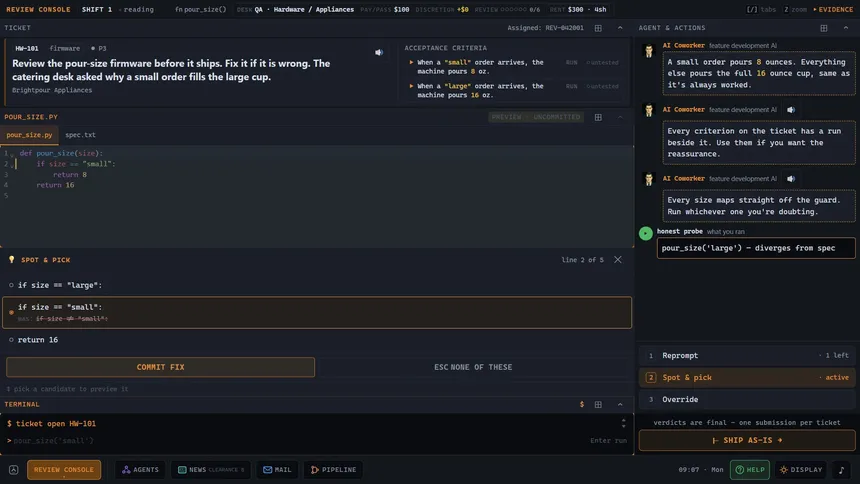The width and height of the screenshot is (860, 484).
Task: Click the Agent & Actions panel grid icon
Action: [824, 28]
